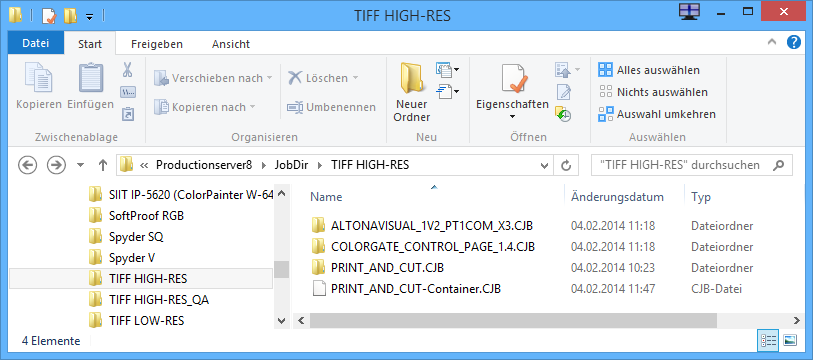Expand the new item dropdown
813x360 pixels.
[448, 69]
